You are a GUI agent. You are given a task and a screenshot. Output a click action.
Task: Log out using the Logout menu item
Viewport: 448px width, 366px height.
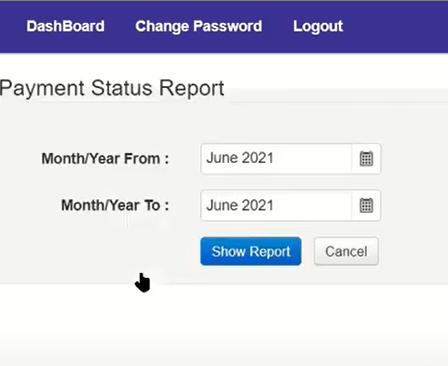click(318, 26)
